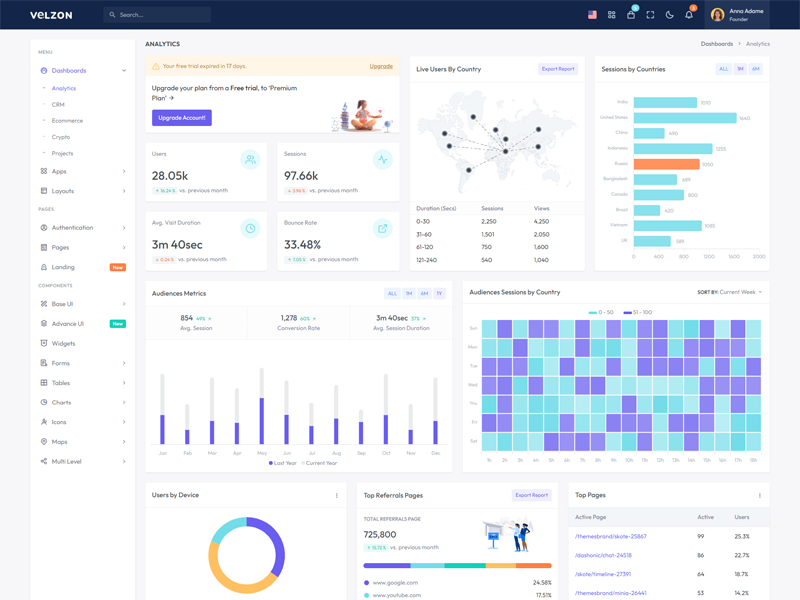The height and width of the screenshot is (600, 800).
Task: Click the Upgrade Account! button
Action: point(182,118)
